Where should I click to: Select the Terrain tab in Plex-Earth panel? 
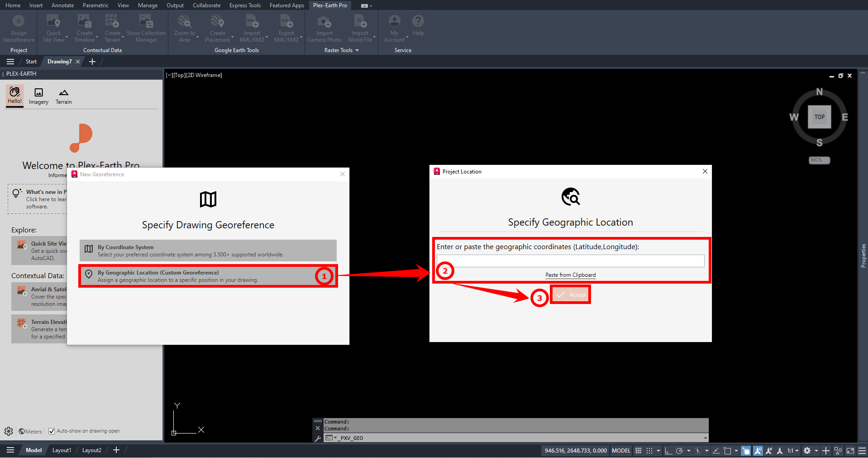point(63,96)
